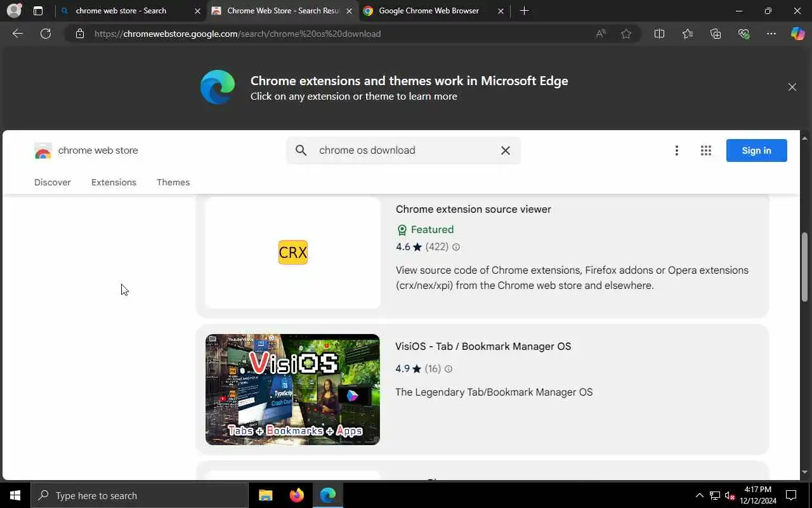Open the store's three-dot options menu

tap(676, 150)
